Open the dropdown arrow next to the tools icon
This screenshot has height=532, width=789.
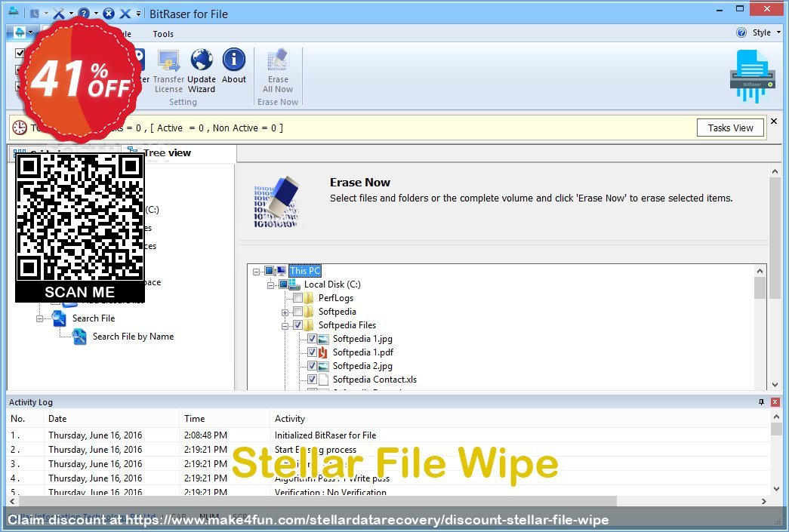tap(71, 14)
